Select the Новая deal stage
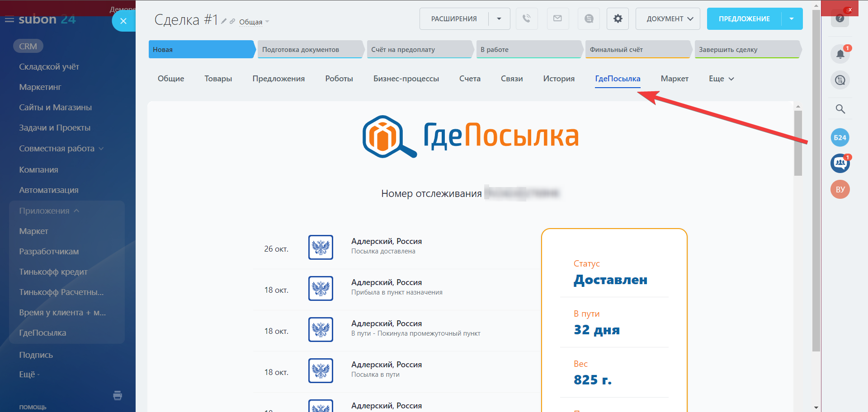The height and width of the screenshot is (412, 868). 202,50
